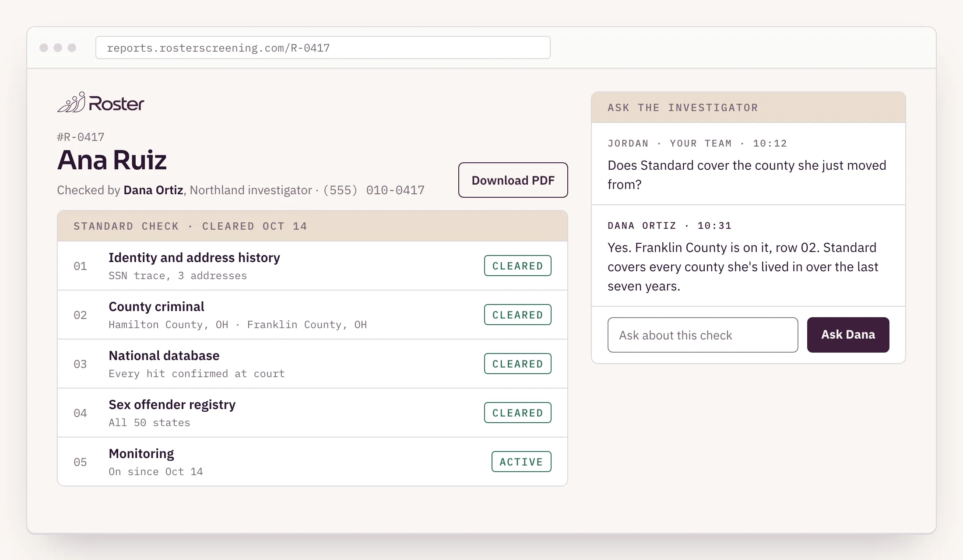The image size is (963, 560).
Task: Download the report as PDF
Action: coord(513,180)
